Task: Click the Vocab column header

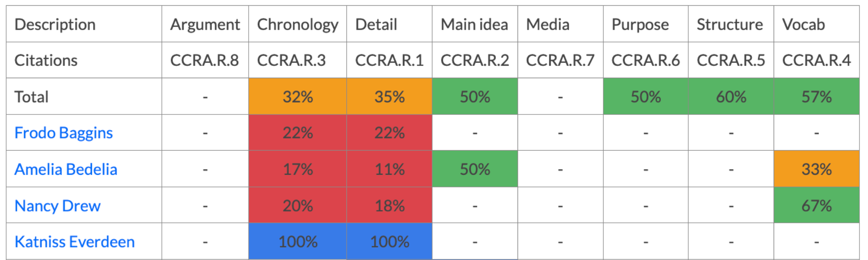Action: click(x=803, y=24)
